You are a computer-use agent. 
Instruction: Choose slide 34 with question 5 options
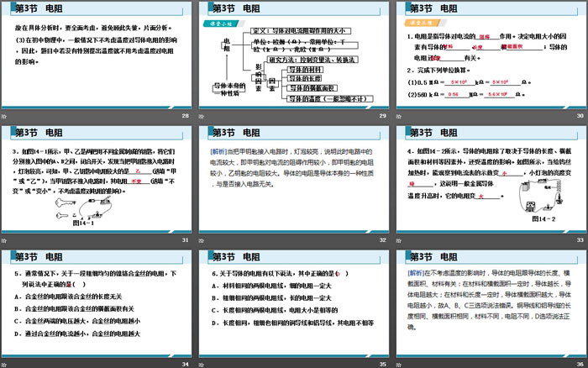97,302
